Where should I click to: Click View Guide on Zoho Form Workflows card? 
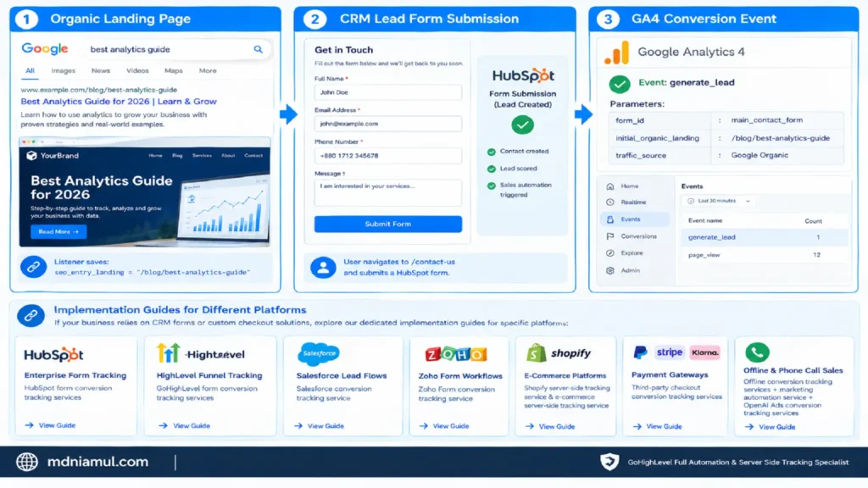[444, 426]
